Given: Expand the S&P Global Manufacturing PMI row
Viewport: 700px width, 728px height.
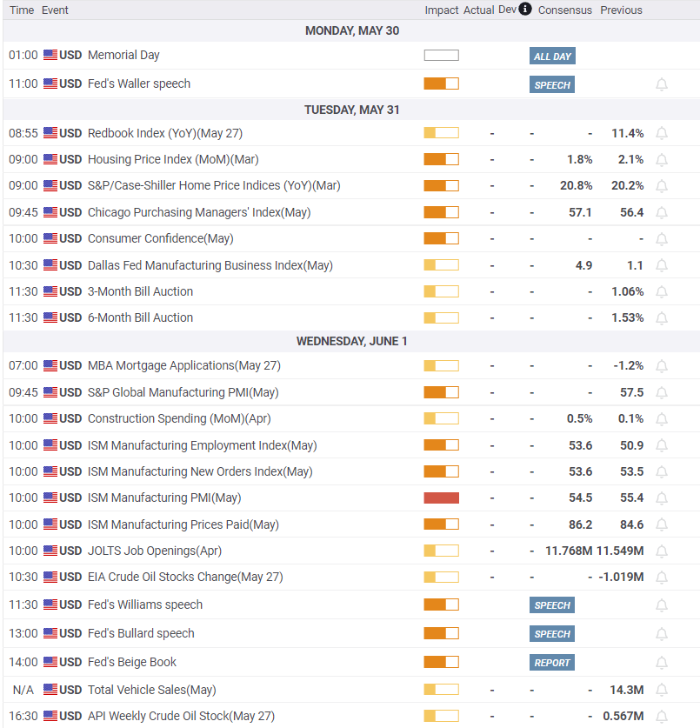Looking at the screenshot, I should (183, 392).
